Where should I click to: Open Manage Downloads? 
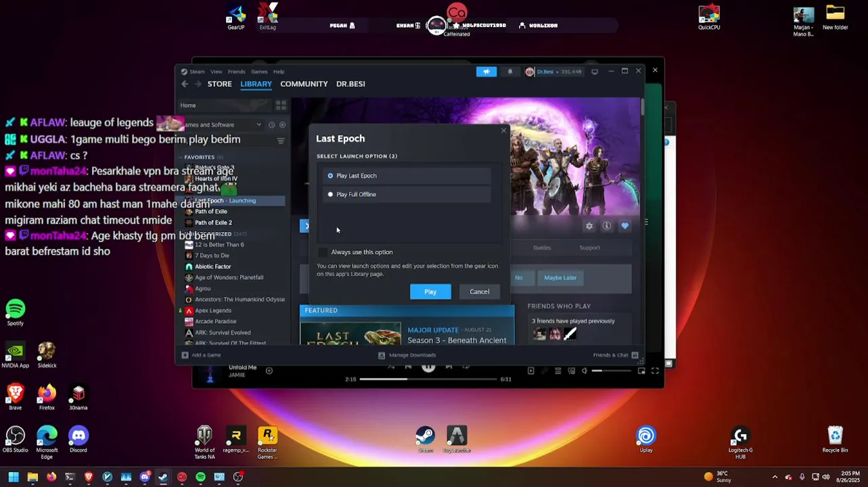(407, 355)
